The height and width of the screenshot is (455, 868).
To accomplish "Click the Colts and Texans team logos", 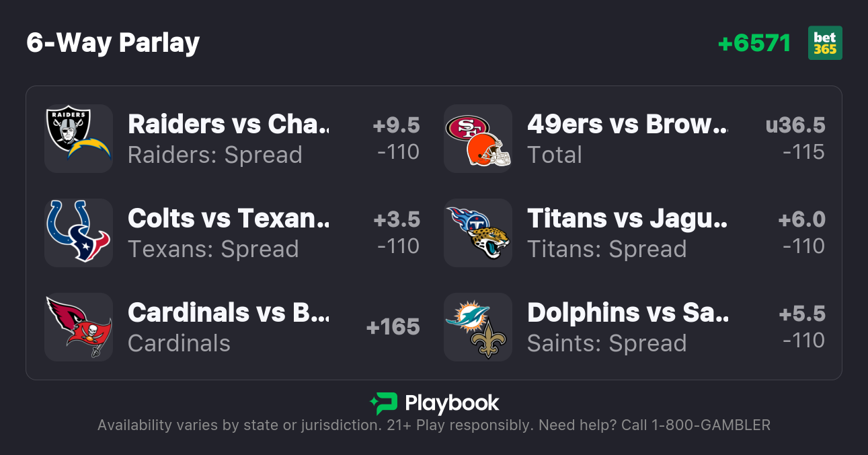I will (x=79, y=233).
